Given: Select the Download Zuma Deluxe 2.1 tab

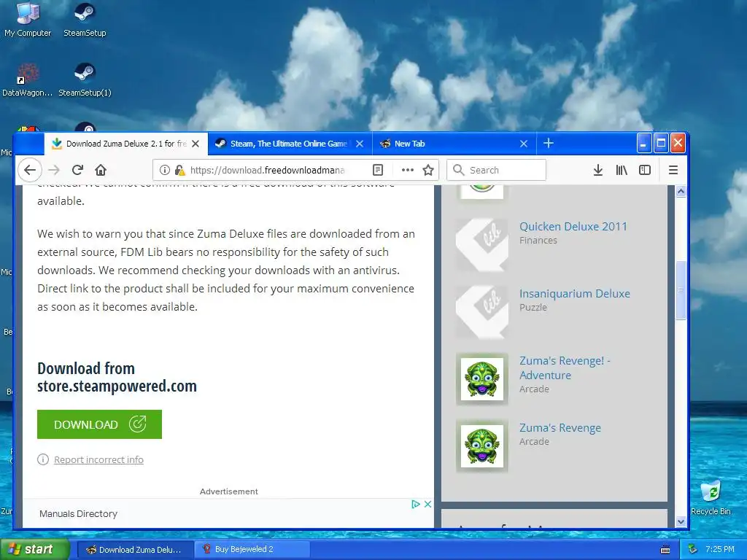Looking at the screenshot, I should pos(125,144).
